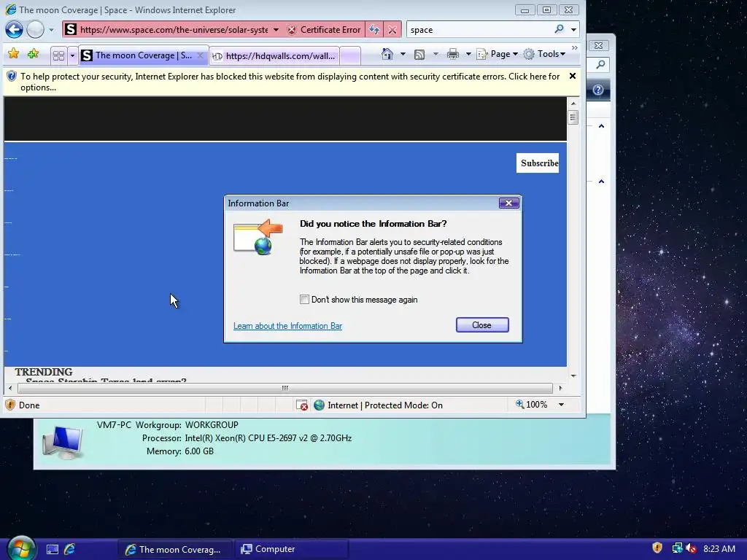This screenshot has height=560, width=747.
Task: Click Close in Information Bar dialog
Action: point(482,324)
